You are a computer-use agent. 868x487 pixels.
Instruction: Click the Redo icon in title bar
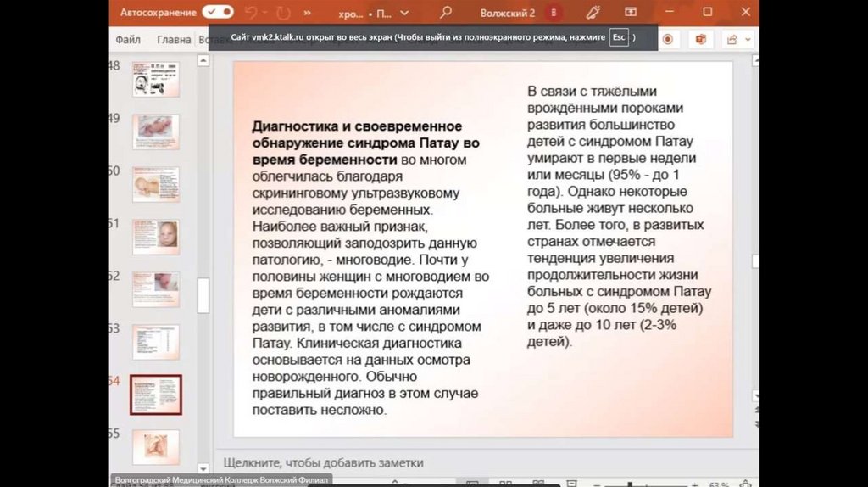click(x=282, y=13)
